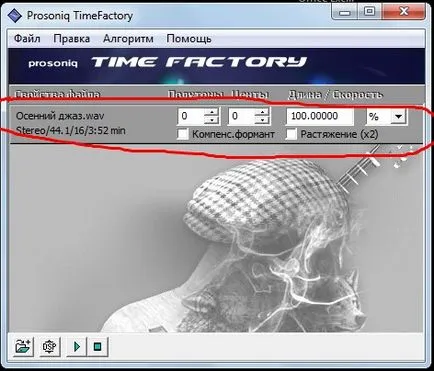This screenshot has width=434, height=371.
Task: Open the Файл menu
Action: pos(27,39)
